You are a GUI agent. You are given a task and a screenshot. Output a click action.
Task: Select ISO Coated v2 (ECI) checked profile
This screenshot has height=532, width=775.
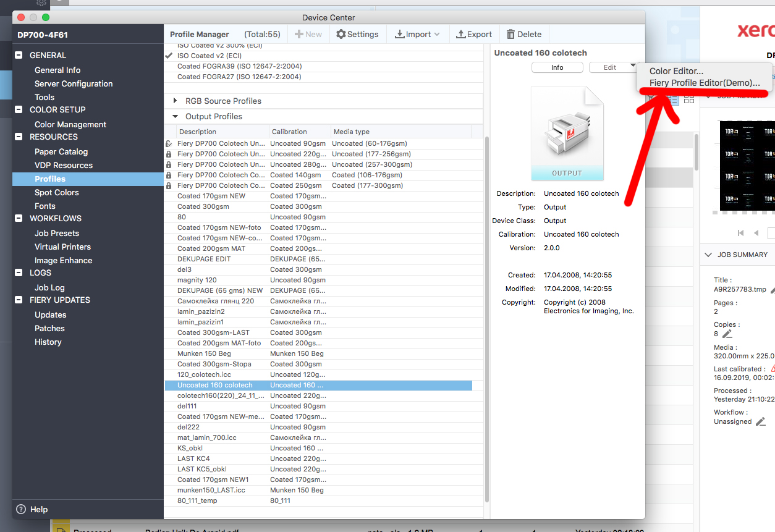(x=324, y=56)
